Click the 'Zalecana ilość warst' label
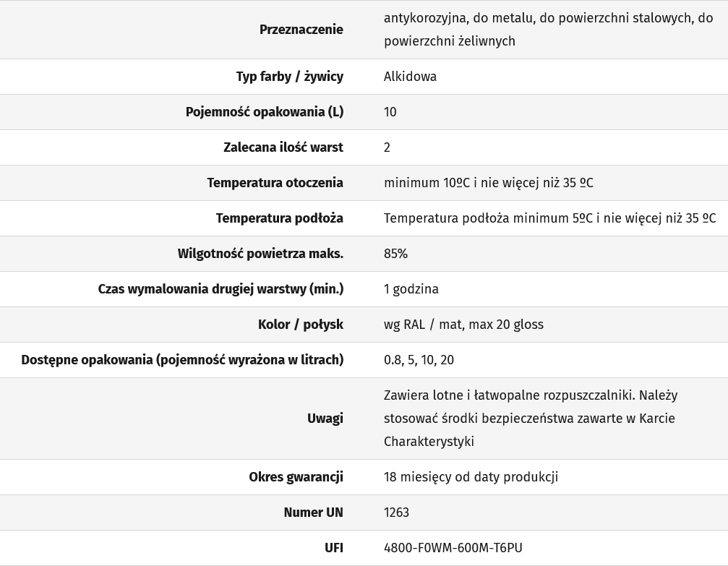Viewport: 728px width, 566px height. [283, 147]
